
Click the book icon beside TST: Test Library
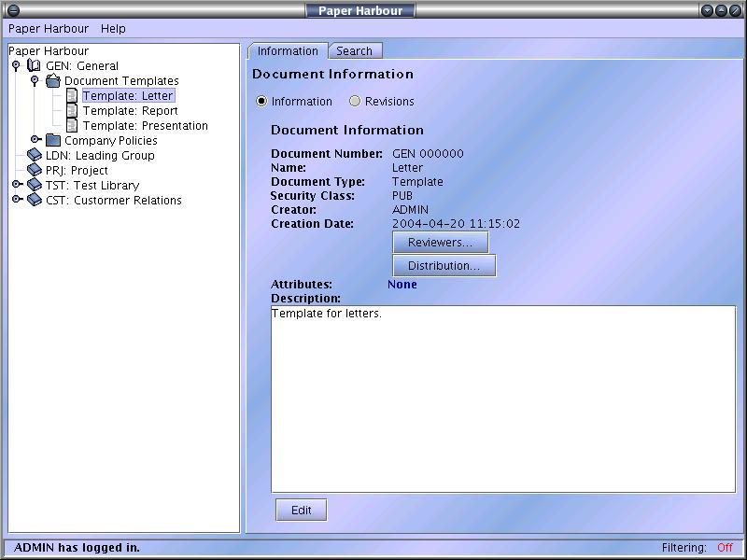(x=35, y=185)
